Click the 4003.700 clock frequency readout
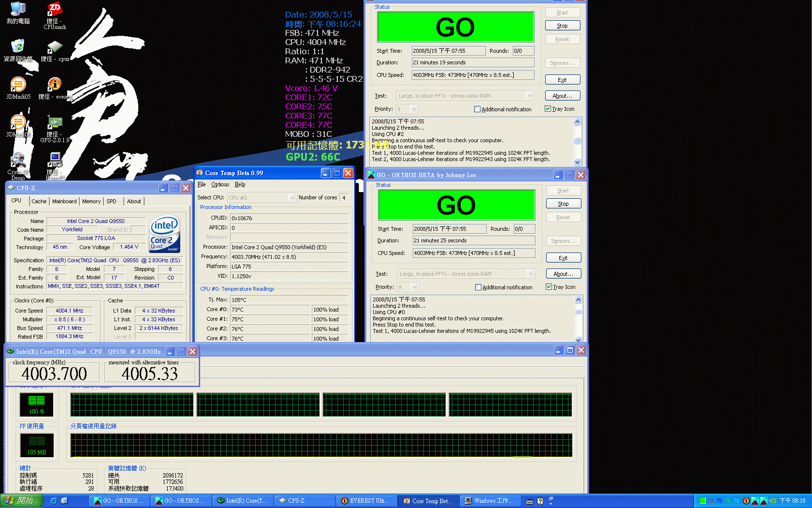This screenshot has height=508, width=812. point(54,374)
